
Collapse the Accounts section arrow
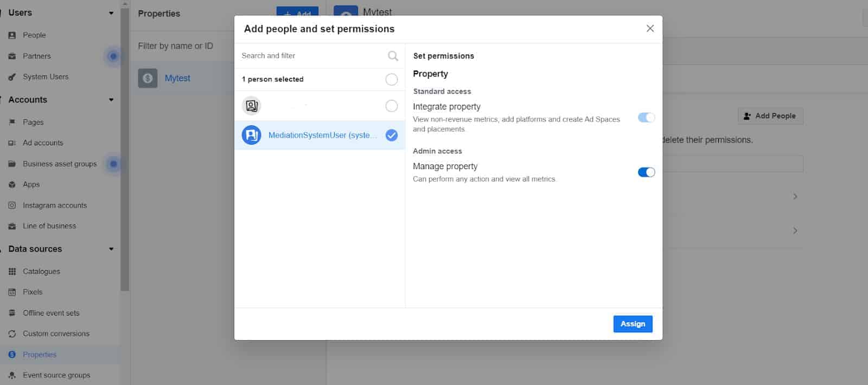(x=111, y=100)
